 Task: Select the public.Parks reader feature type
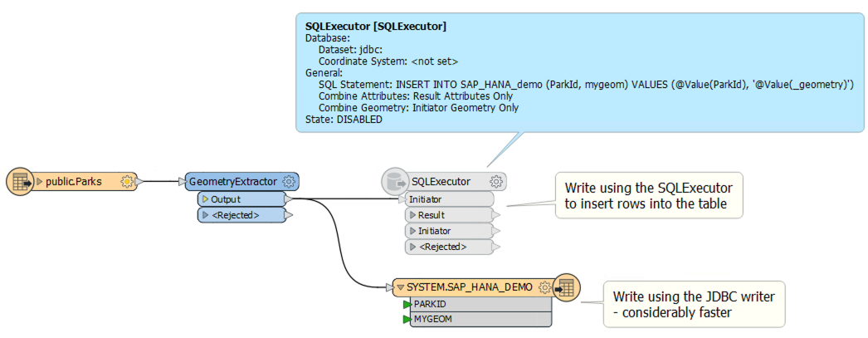tap(74, 181)
